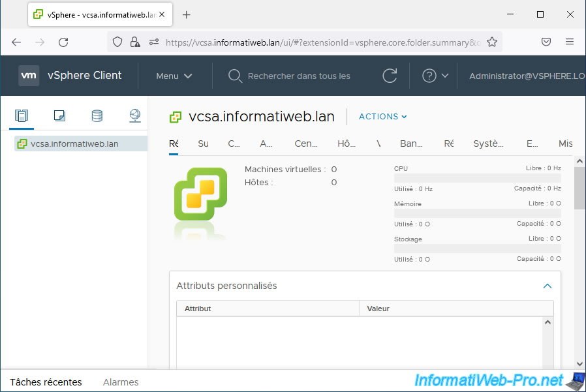Click the Stockage usage bar
The height and width of the screenshot is (392, 586).
pyautogui.click(x=477, y=249)
